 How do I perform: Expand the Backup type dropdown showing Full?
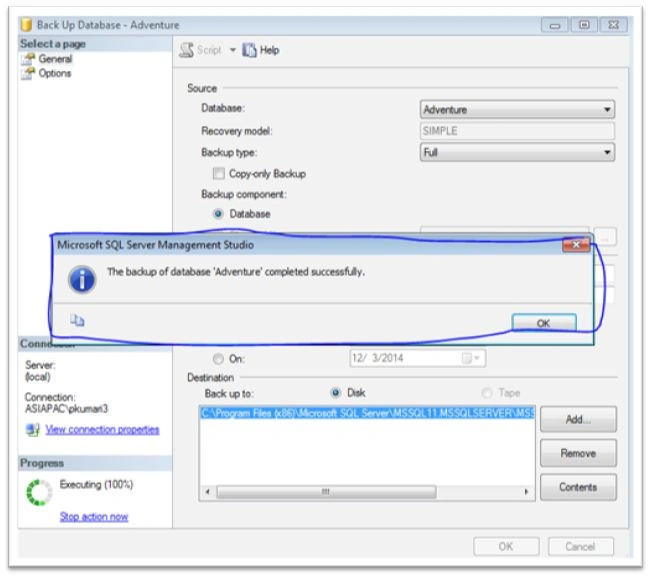tap(517, 152)
